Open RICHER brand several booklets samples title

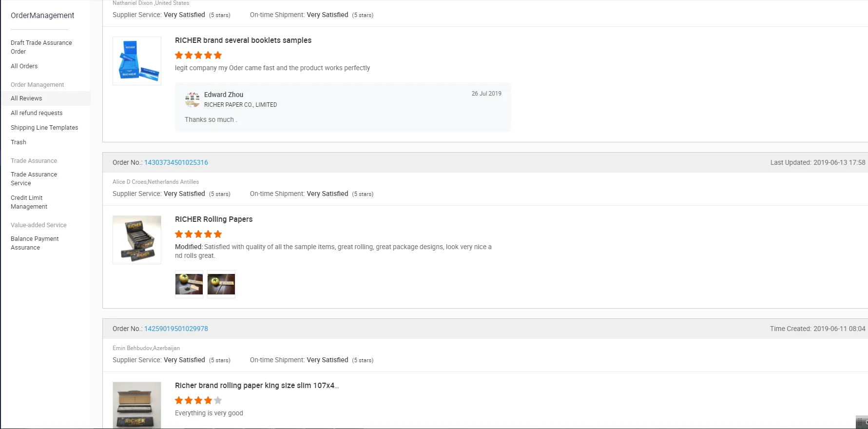point(243,40)
